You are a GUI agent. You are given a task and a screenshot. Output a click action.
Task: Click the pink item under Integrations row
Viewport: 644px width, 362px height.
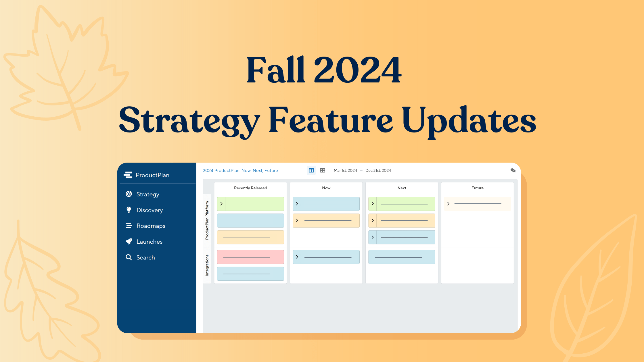[x=250, y=256]
